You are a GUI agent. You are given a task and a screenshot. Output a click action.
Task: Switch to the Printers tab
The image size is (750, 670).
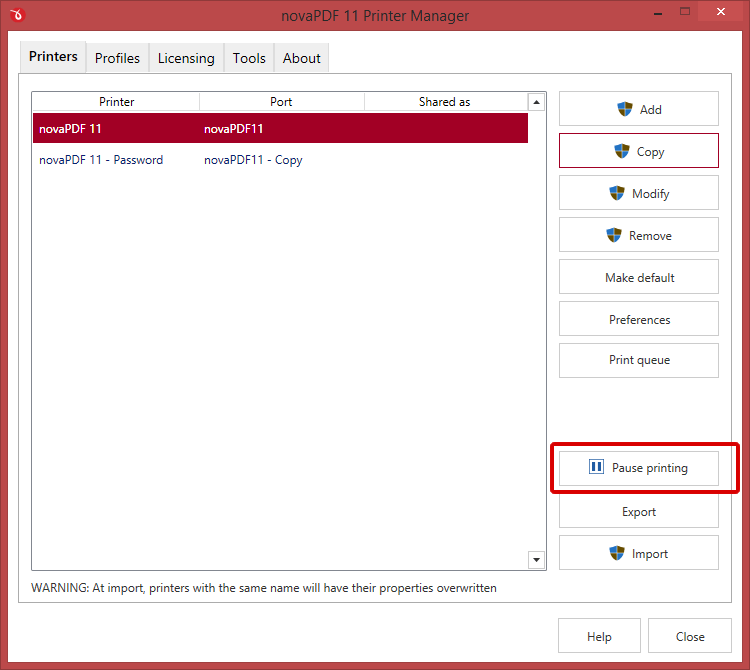click(x=53, y=57)
